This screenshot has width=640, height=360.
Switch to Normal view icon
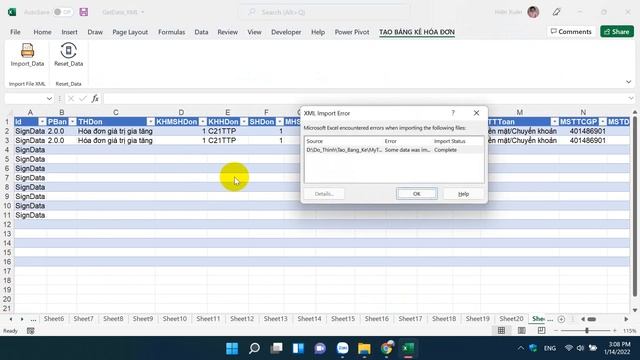[x=501, y=331]
